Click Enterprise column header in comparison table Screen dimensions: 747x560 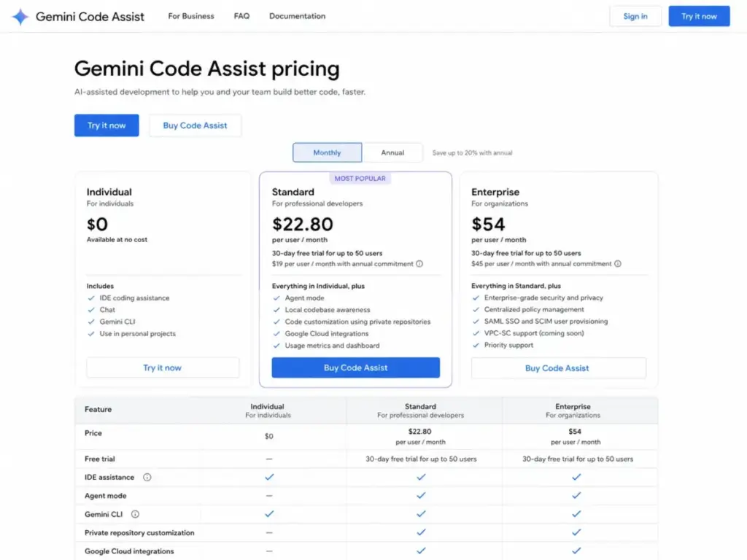coord(573,411)
